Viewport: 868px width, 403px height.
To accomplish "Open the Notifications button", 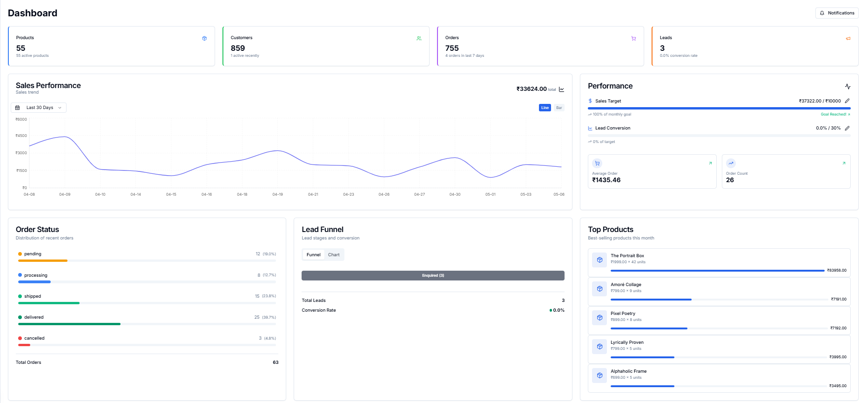I will tap(837, 13).
